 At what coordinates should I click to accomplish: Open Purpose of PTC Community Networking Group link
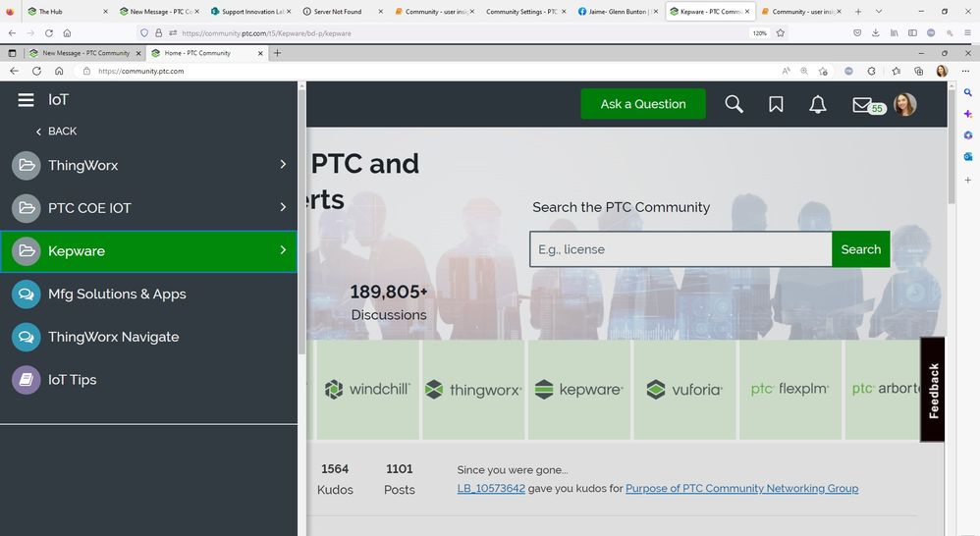(x=741, y=488)
